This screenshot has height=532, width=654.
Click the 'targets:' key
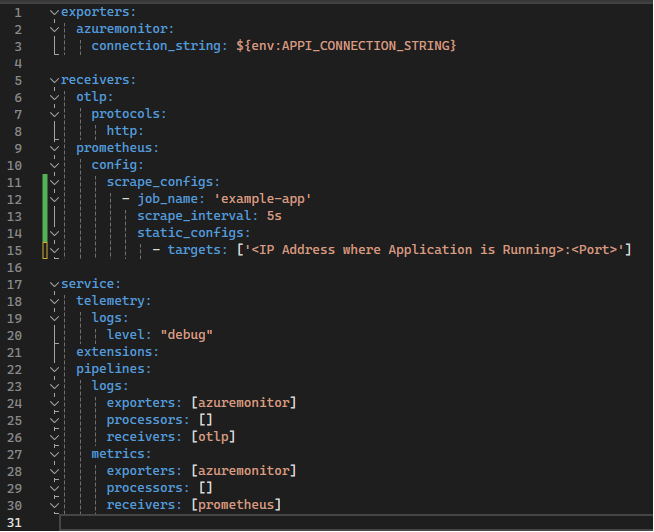point(198,250)
